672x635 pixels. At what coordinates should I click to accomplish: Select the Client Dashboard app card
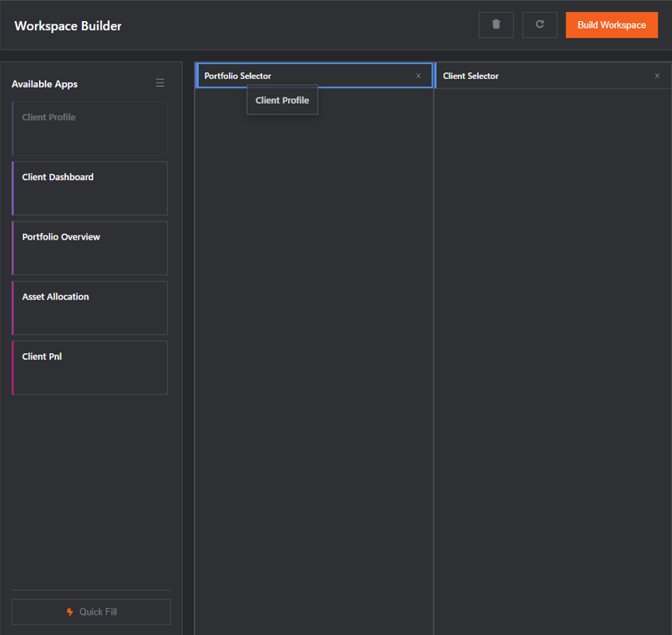[89, 188]
